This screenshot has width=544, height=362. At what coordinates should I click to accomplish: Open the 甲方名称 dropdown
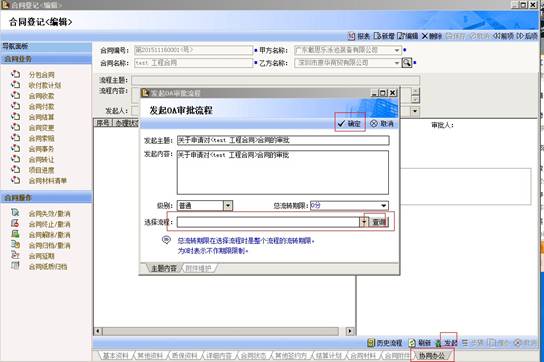click(397, 50)
